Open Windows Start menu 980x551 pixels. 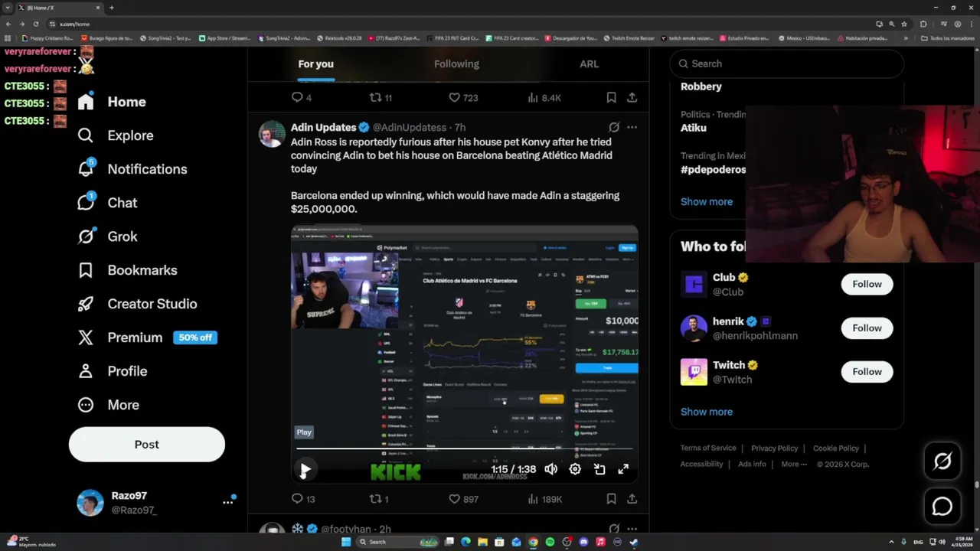[x=346, y=542]
